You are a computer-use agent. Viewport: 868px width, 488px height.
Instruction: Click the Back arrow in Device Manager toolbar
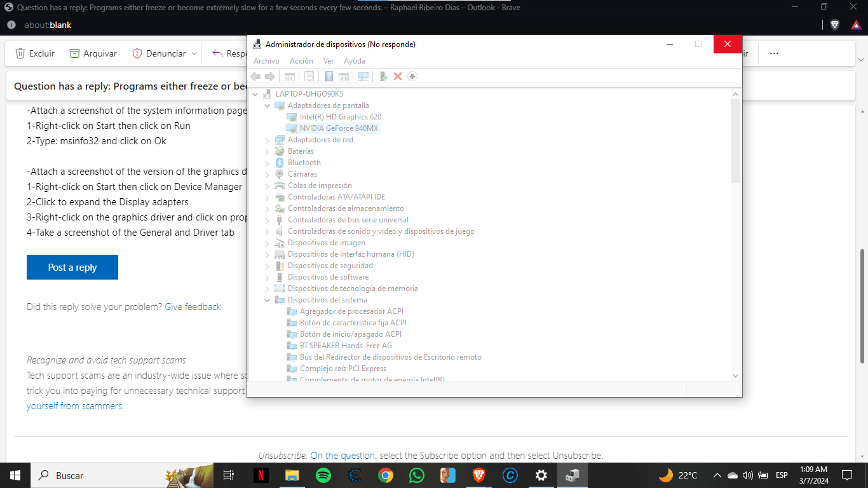pyautogui.click(x=256, y=76)
